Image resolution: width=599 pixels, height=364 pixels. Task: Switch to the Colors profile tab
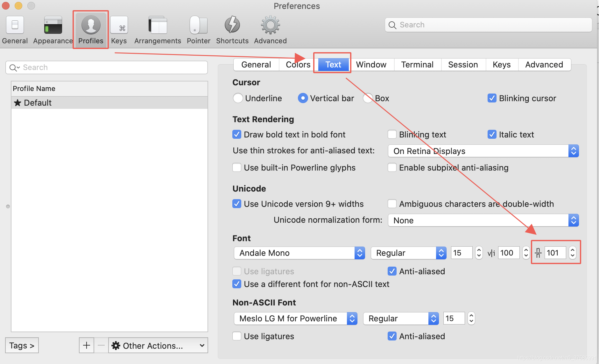(x=298, y=65)
